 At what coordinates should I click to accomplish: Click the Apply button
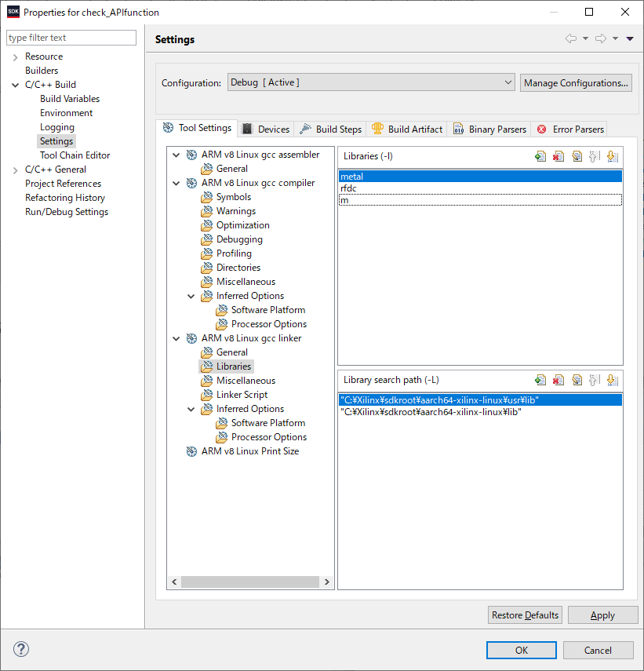(602, 615)
